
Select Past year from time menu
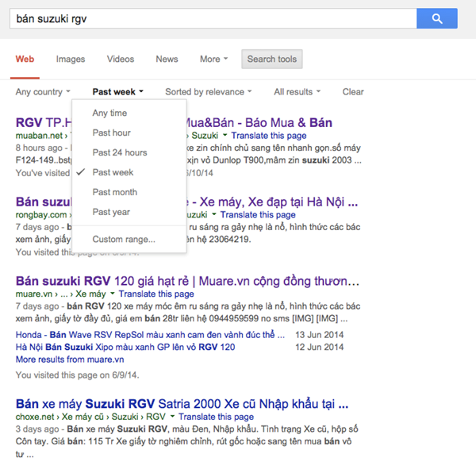pos(111,212)
